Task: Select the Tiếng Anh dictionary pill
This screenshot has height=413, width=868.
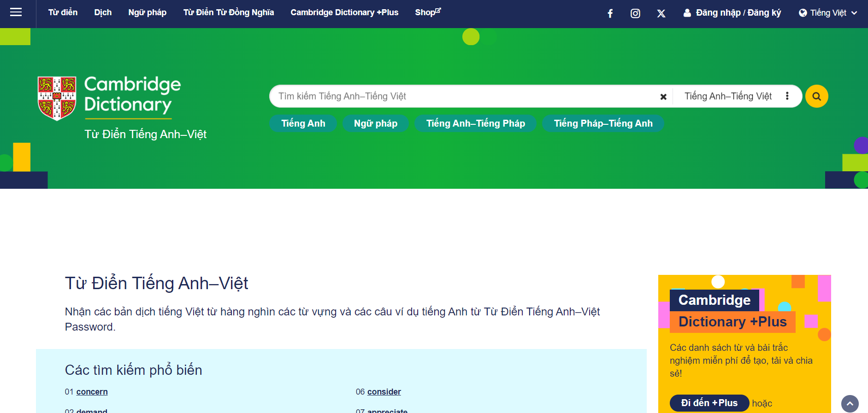Action: (x=303, y=123)
